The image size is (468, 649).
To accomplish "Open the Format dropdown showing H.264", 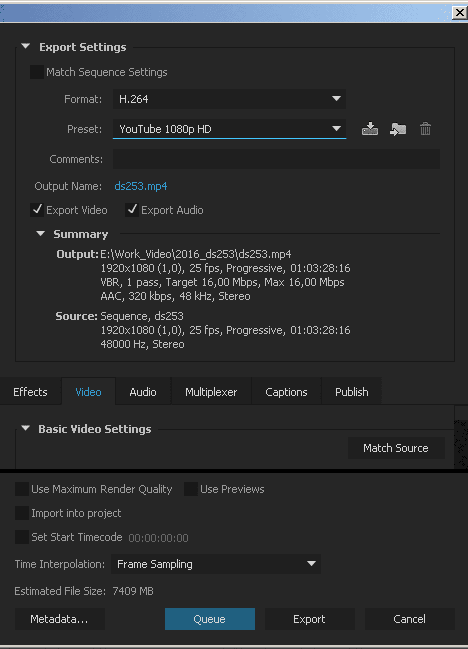I will point(229,99).
